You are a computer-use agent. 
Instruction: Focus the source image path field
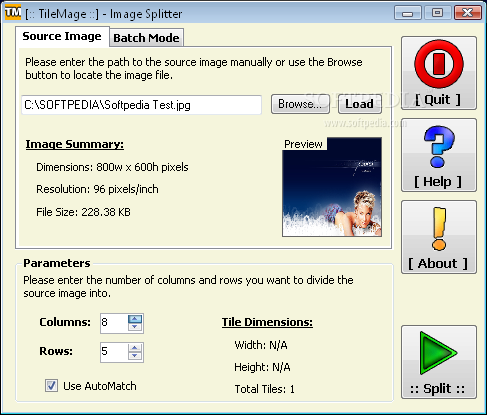pos(141,105)
